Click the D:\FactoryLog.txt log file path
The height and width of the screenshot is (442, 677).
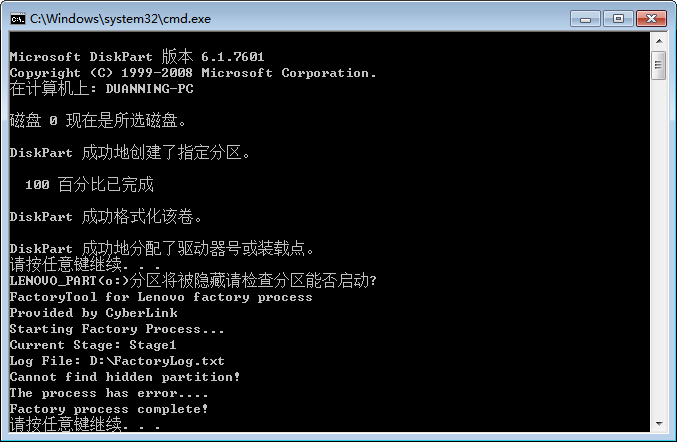(157, 361)
